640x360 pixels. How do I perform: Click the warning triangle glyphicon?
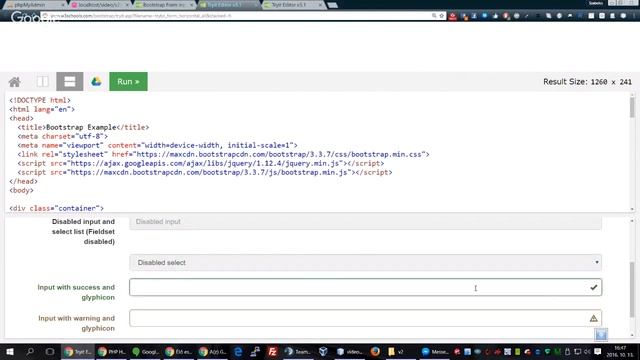click(x=593, y=318)
